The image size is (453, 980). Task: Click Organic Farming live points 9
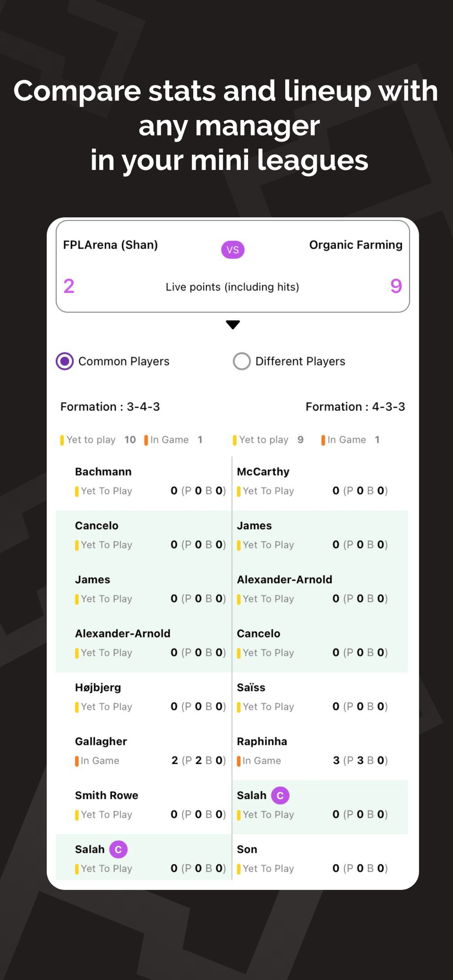coord(396,286)
